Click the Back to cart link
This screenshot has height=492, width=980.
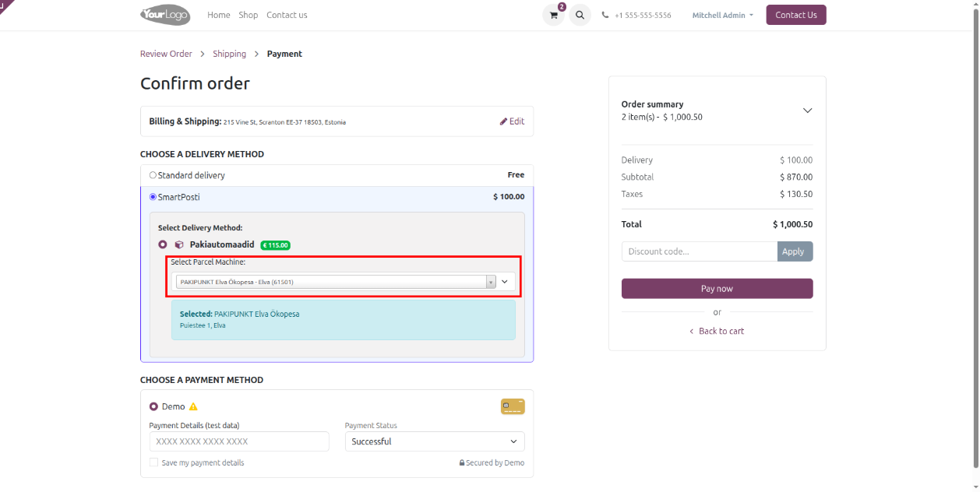tap(717, 331)
